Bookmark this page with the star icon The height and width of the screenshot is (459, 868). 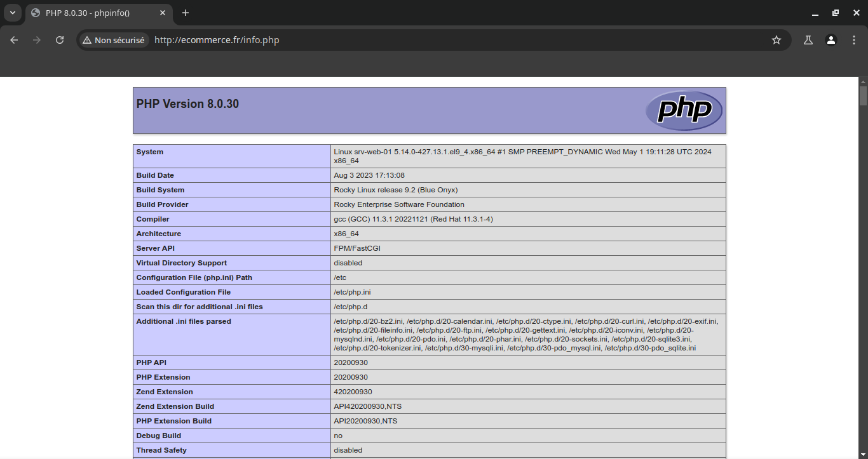click(x=776, y=40)
